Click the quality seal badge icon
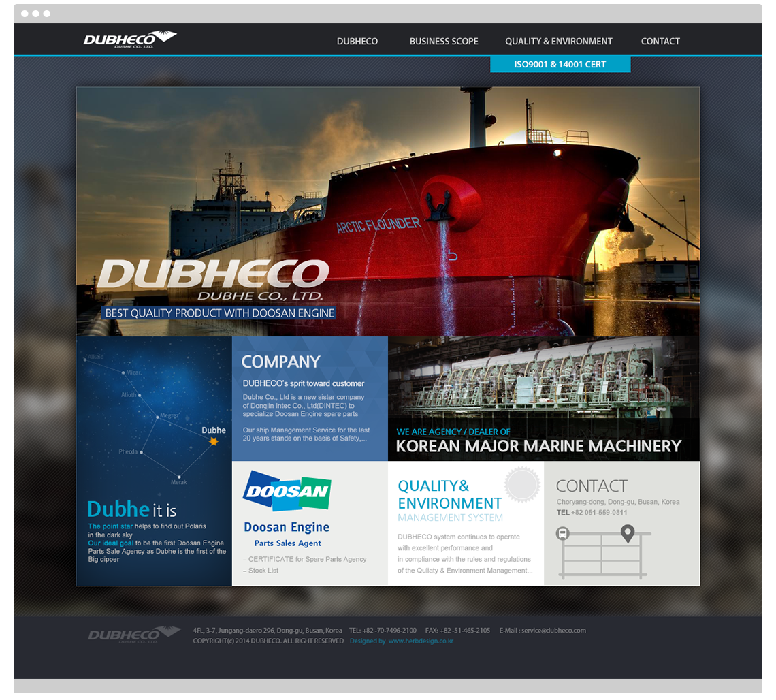The width and height of the screenshot is (776, 700). (522, 484)
